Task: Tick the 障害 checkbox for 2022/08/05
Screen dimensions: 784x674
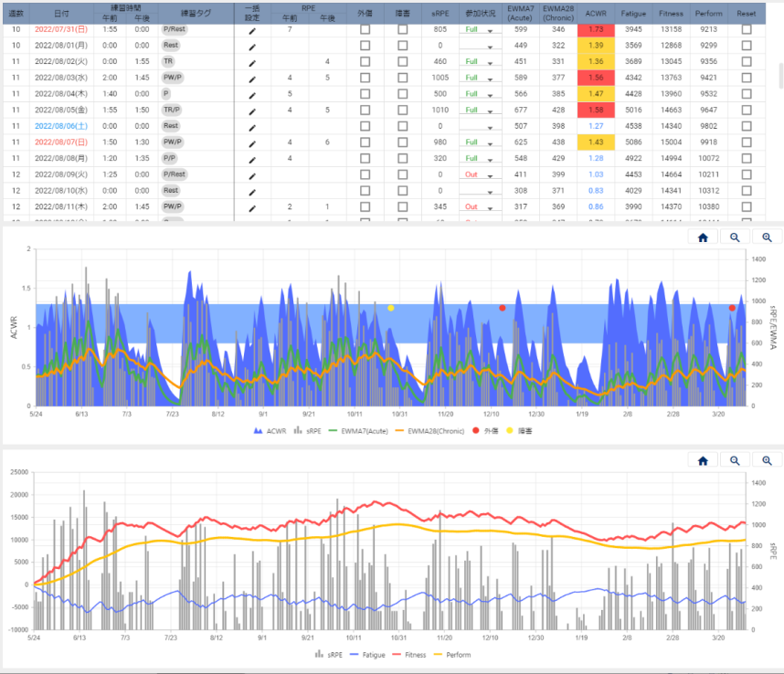Action: point(403,110)
